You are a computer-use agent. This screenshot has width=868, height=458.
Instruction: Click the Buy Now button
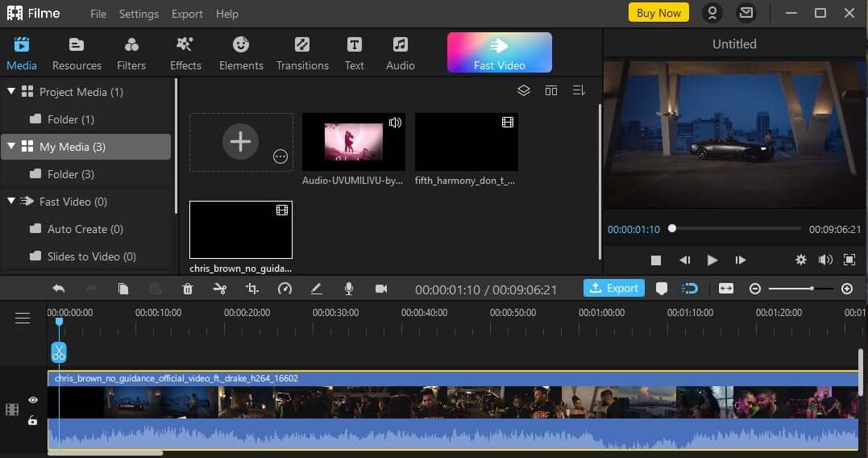pos(658,13)
